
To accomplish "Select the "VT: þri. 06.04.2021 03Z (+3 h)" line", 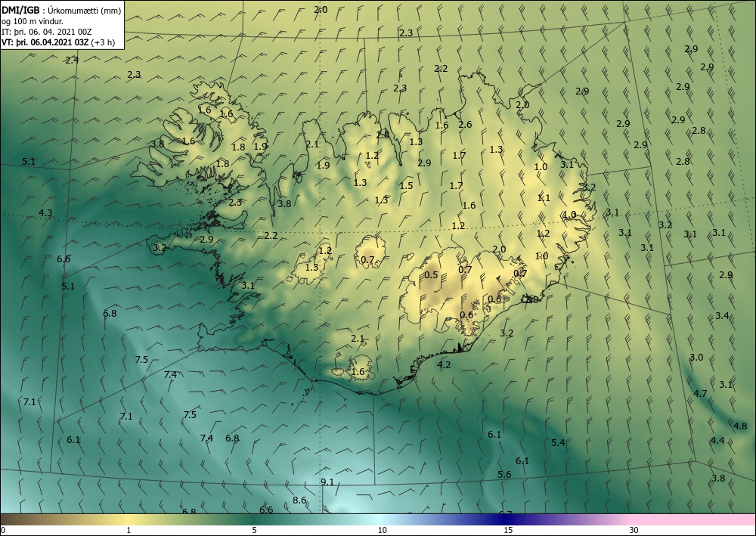I will (58, 42).
